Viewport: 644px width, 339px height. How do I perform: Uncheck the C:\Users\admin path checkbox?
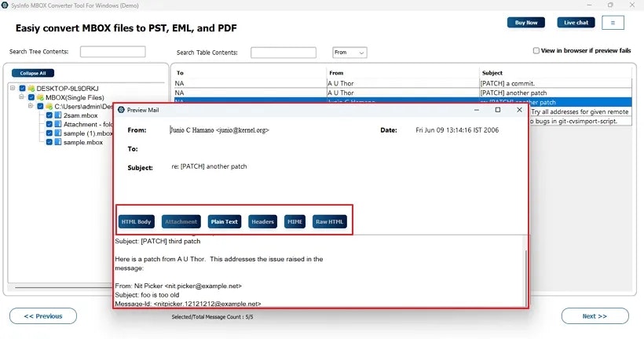[40, 106]
